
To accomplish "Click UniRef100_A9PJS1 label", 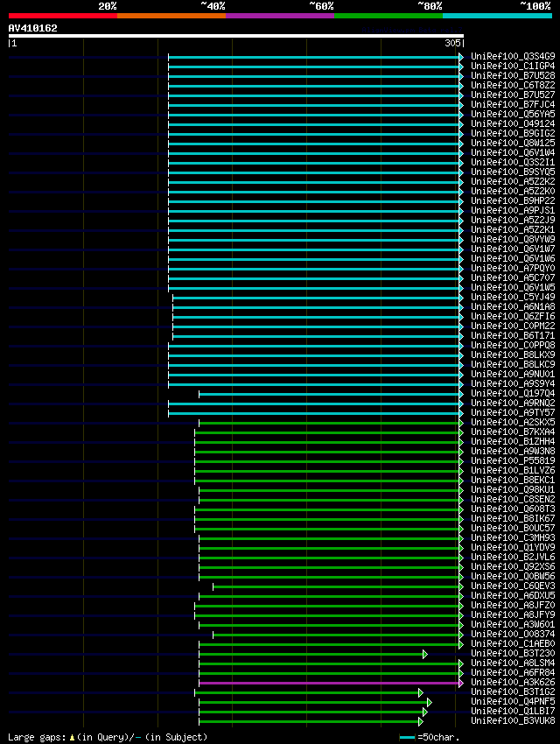I will coord(513,211).
